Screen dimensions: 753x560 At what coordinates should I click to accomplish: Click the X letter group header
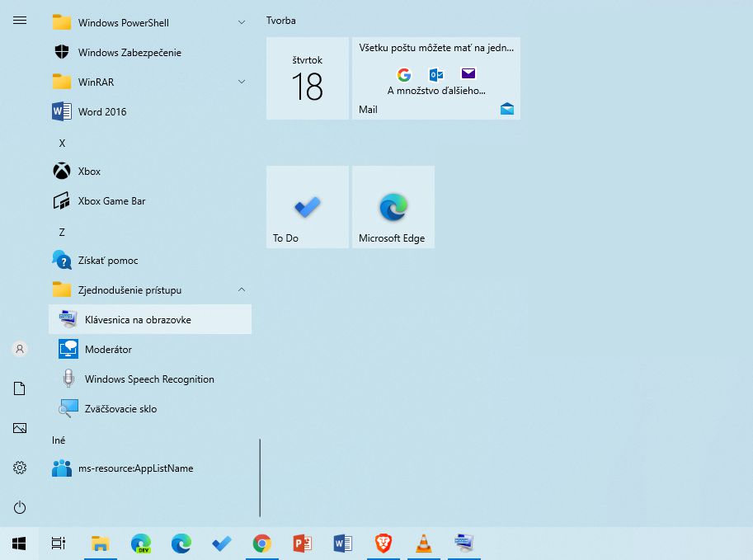62,144
